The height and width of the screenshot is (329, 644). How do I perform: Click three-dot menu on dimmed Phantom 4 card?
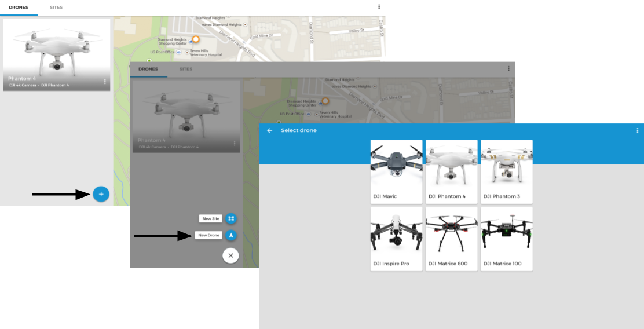coord(235,143)
